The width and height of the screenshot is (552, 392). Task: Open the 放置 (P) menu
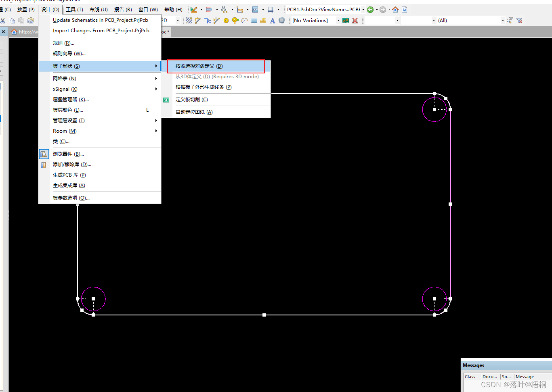click(x=25, y=10)
